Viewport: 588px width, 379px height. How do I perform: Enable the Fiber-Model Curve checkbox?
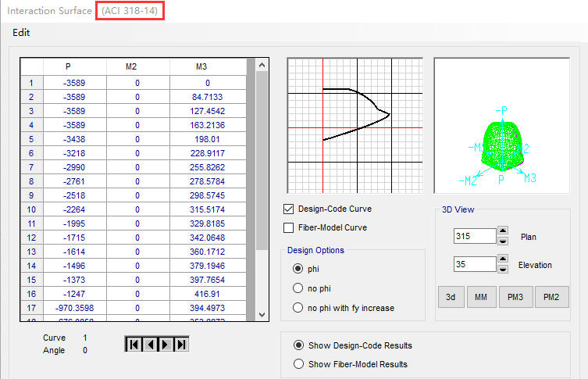(x=289, y=227)
